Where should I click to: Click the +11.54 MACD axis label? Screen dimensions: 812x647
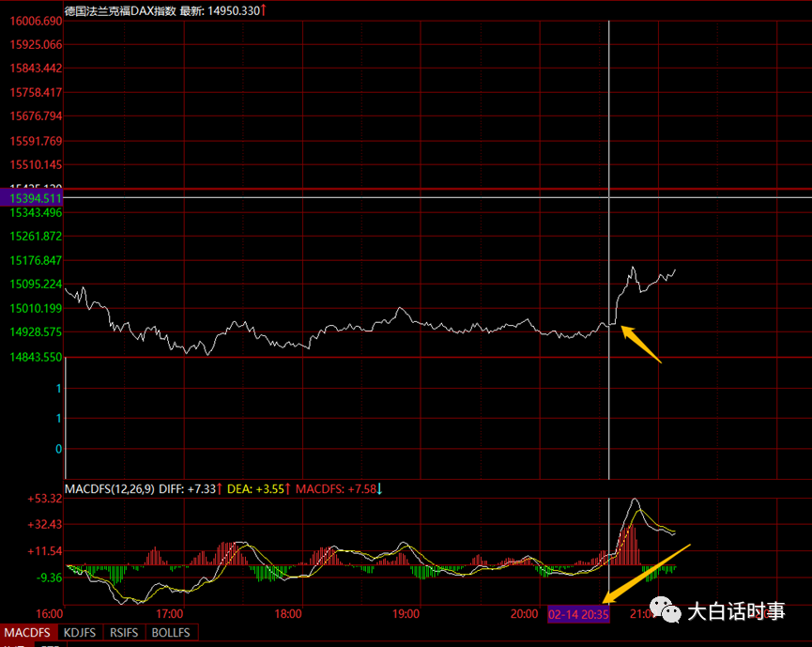point(44,551)
